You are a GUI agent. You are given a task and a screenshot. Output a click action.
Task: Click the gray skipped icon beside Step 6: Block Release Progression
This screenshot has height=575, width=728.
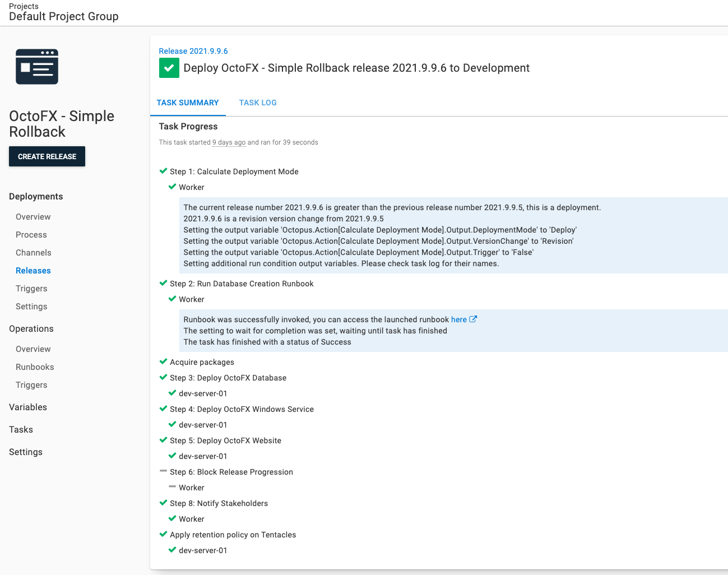click(x=163, y=471)
